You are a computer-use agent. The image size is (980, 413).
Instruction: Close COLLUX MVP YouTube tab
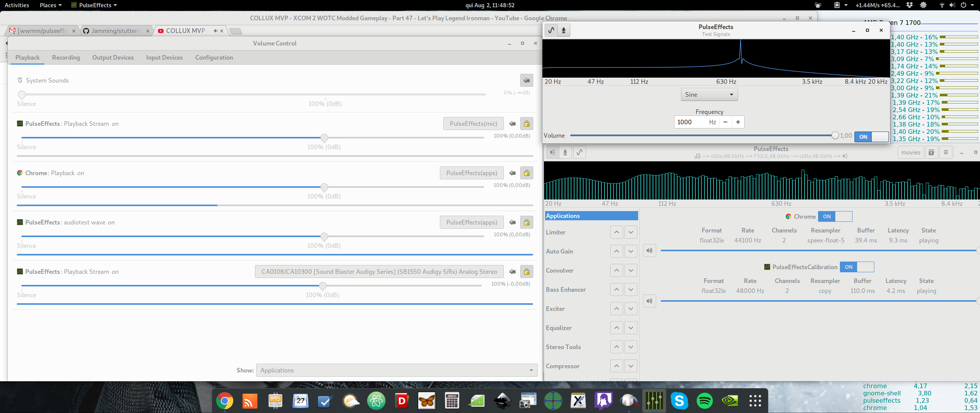[222, 31]
